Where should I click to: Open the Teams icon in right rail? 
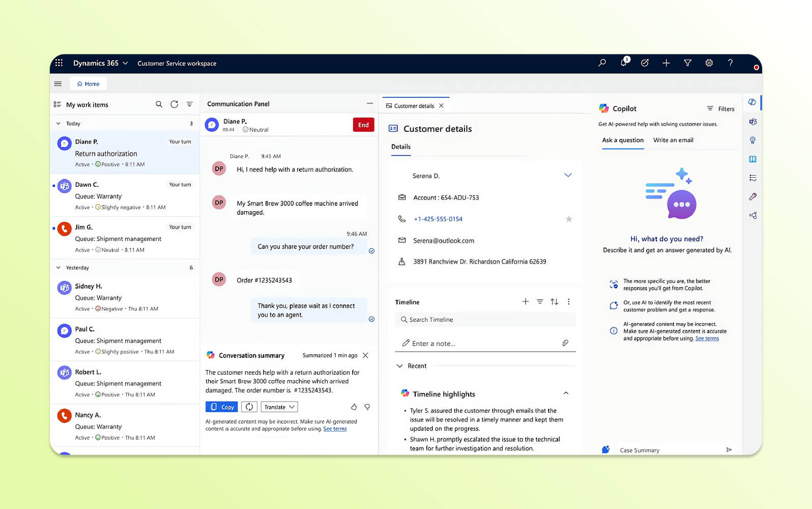click(x=752, y=122)
